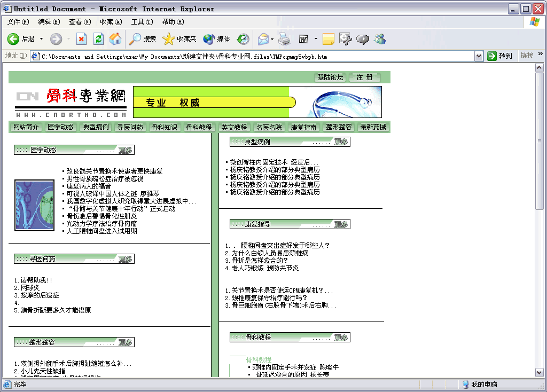Open Favorites (收藏夹) star icon
Screen dimensions: 547x392
[168, 39]
